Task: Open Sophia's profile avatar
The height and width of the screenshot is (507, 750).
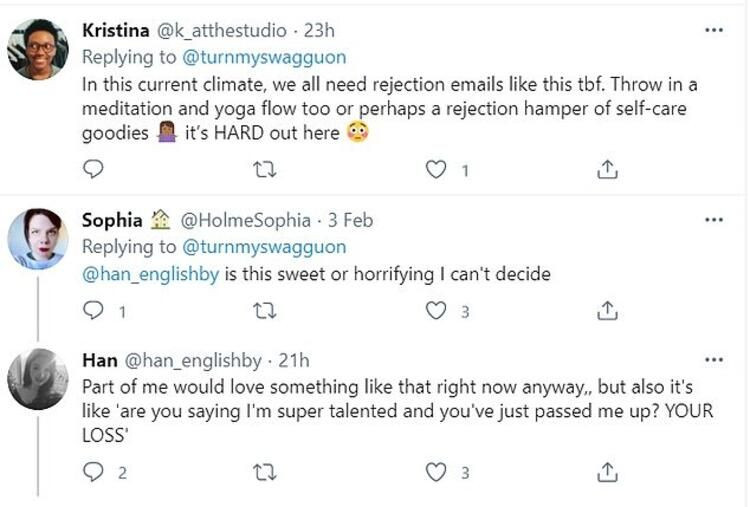Action: [x=38, y=238]
